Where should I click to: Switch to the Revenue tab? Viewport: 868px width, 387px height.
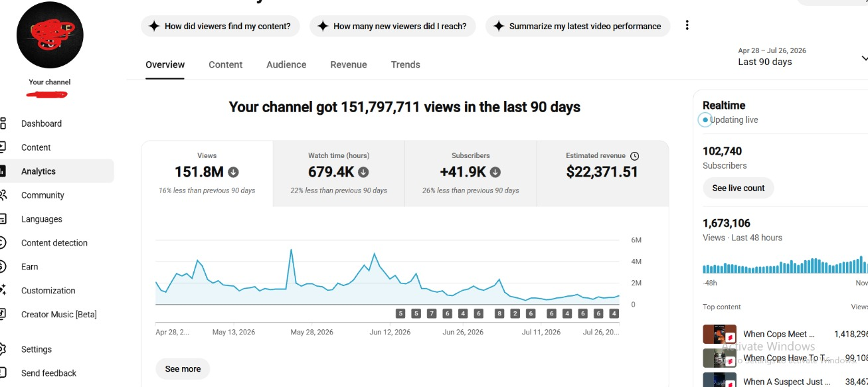coord(349,64)
